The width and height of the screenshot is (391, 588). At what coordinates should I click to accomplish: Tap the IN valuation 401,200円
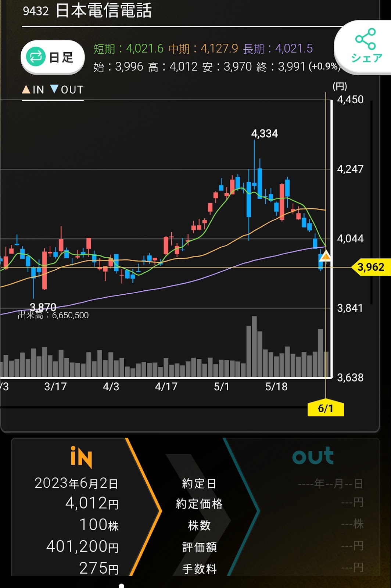(83, 546)
